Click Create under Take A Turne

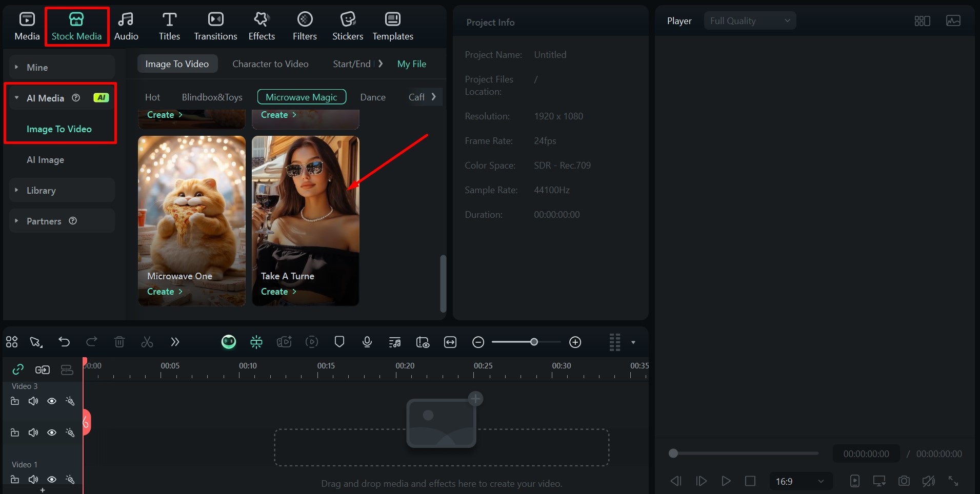point(278,292)
